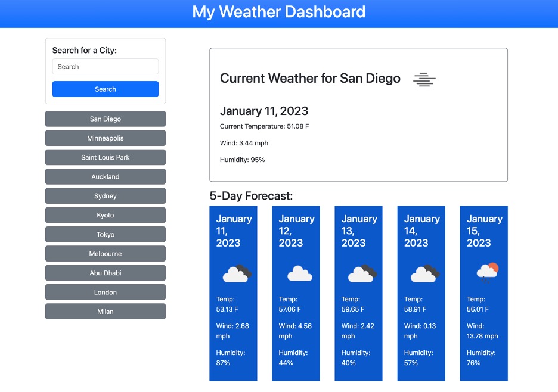Viewport: 558px width, 392px height.
Task: Click the fog icon beside San Diego weather title
Action: coord(424,79)
